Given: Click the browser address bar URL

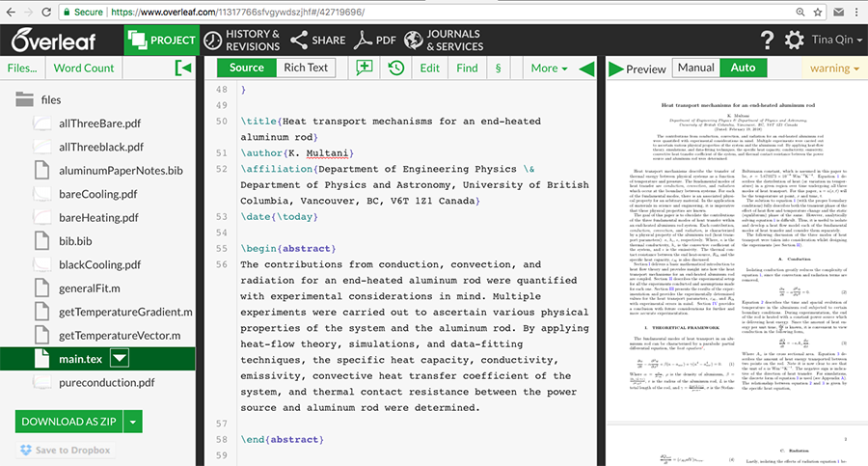Looking at the screenshot, I should click(238, 12).
